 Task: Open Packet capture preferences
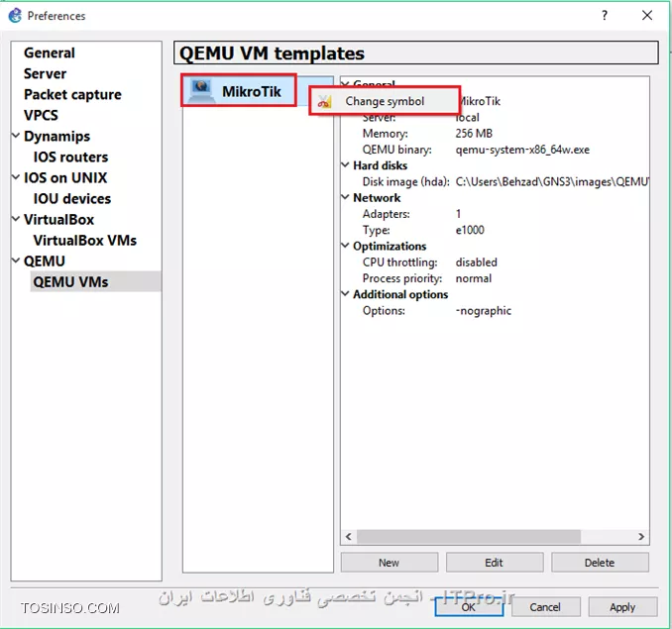pyautogui.click(x=72, y=95)
